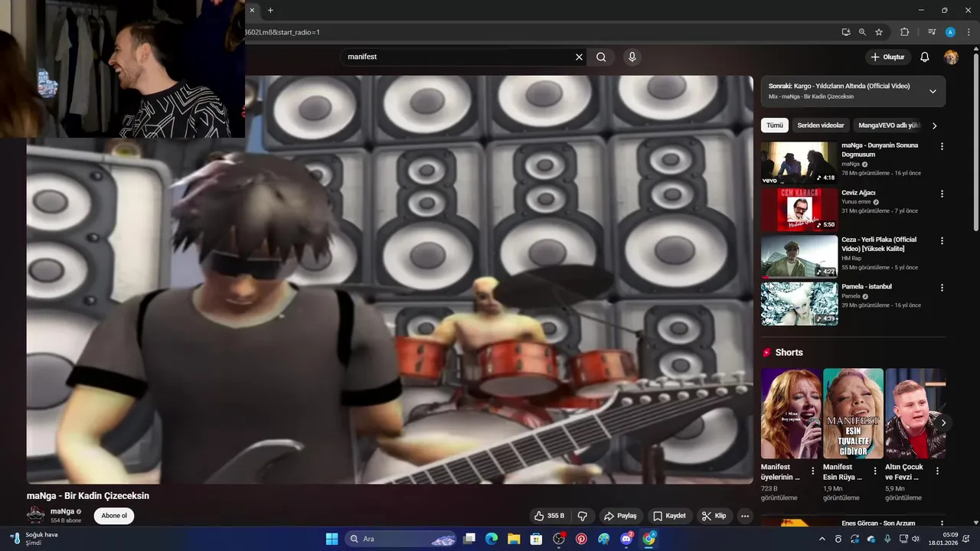Open clock and date 05:09 flyout
Viewport: 980px width, 551px height.
(942, 539)
